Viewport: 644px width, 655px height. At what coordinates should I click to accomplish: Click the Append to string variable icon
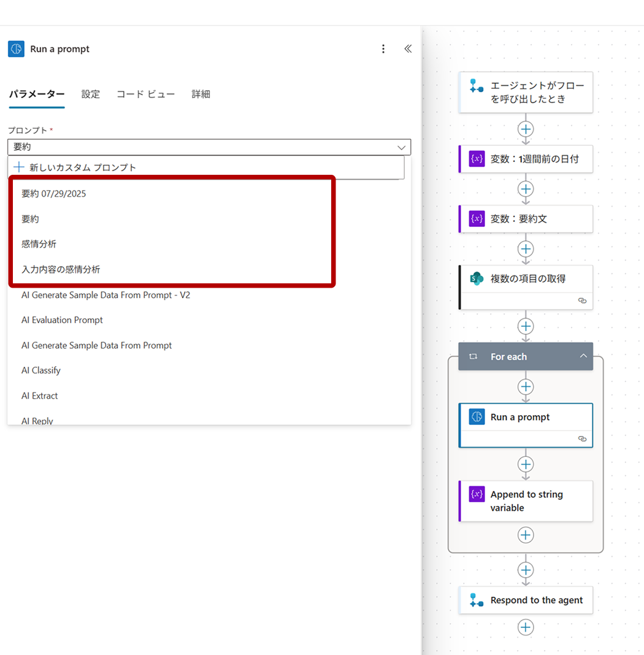(477, 494)
